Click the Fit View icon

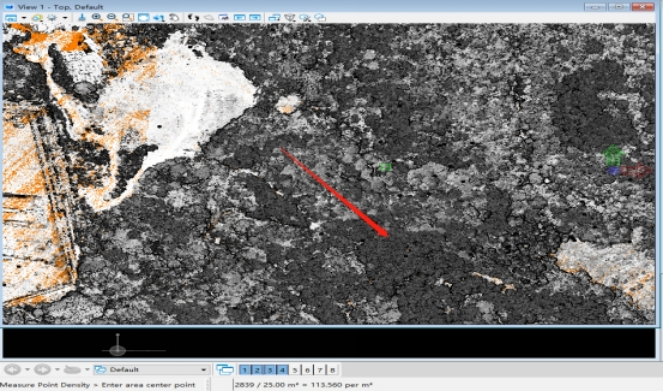tap(143, 17)
